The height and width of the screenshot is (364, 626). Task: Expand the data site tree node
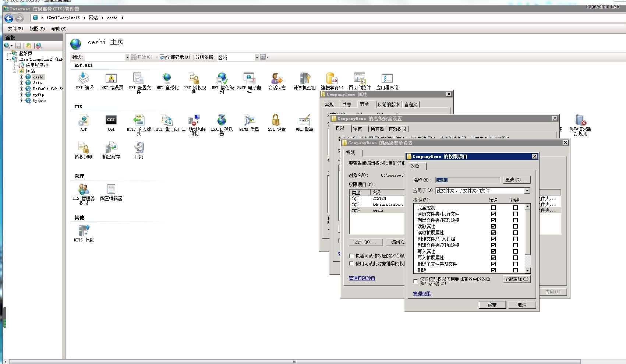[x=21, y=83]
